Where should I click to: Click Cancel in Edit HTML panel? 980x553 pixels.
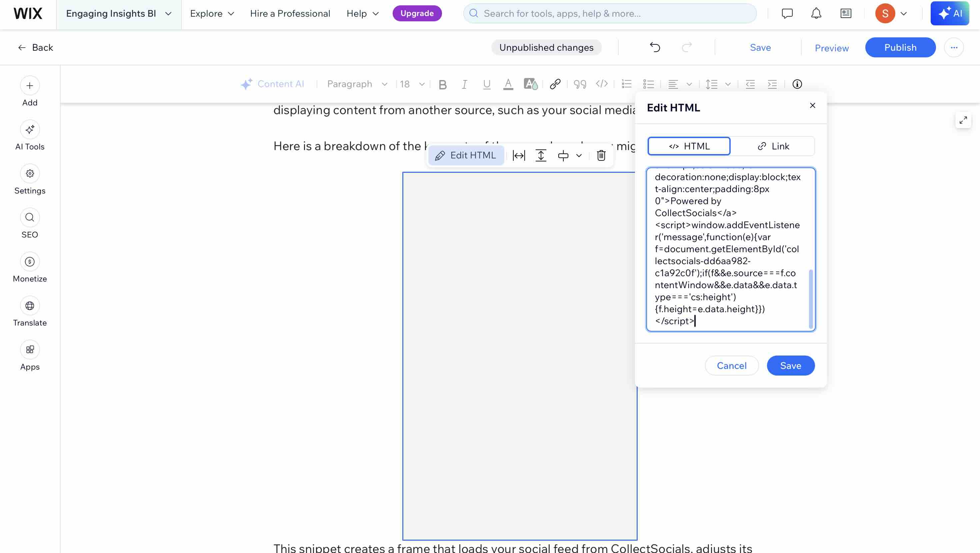731,365
